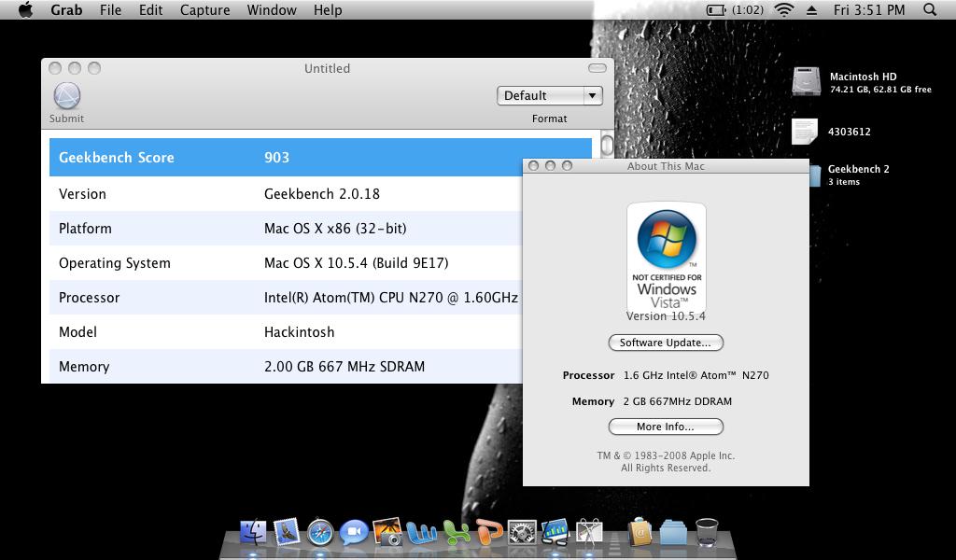
Task: Click the Model row label
Action: 77,332
